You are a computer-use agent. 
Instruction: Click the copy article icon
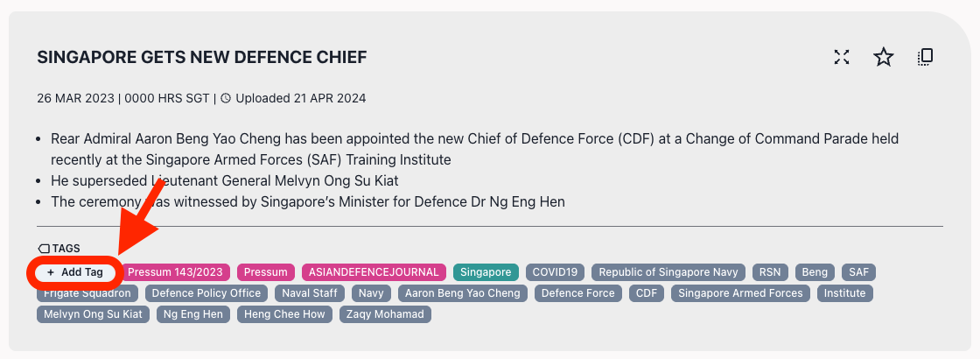pos(925,58)
